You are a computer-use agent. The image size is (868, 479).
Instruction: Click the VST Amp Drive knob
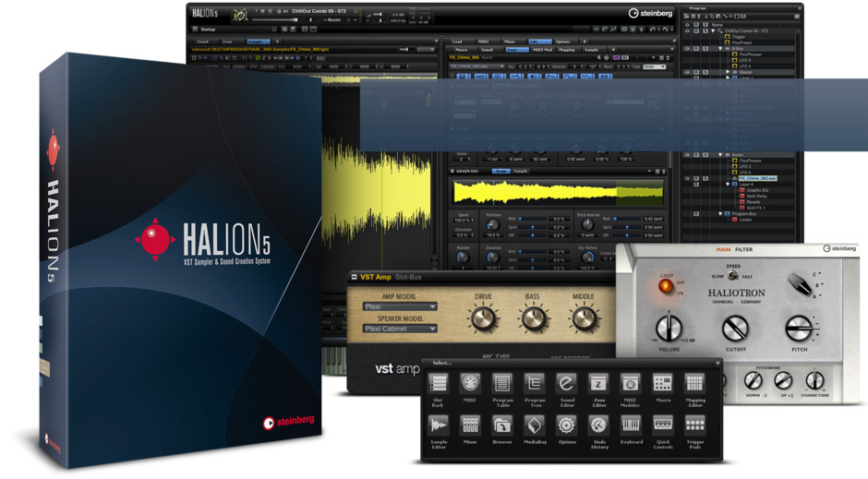pyautogui.click(x=482, y=319)
